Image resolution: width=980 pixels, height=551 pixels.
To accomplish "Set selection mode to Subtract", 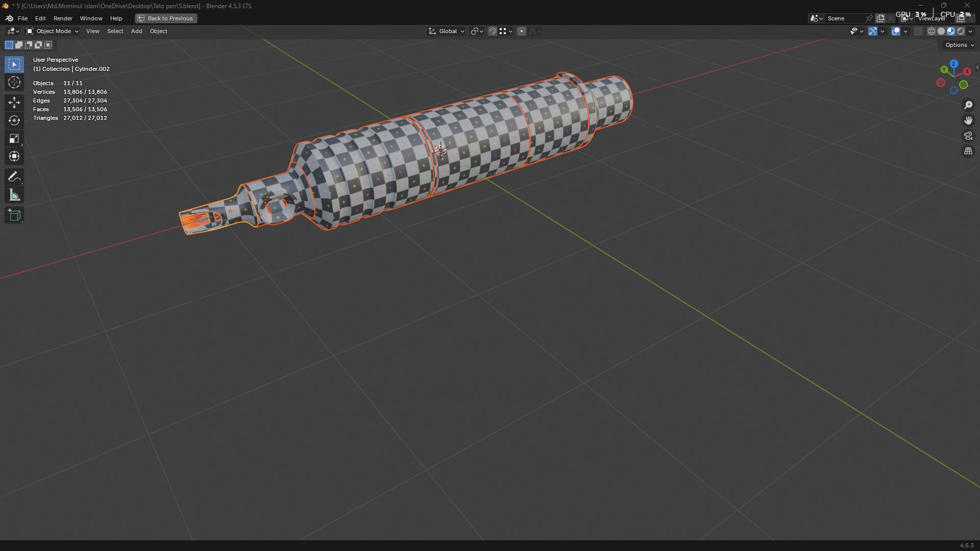I will [x=29, y=45].
